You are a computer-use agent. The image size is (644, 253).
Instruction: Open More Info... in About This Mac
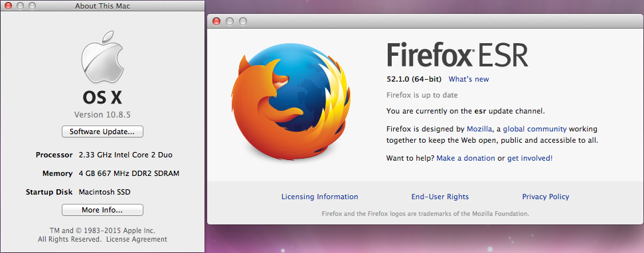(x=102, y=210)
